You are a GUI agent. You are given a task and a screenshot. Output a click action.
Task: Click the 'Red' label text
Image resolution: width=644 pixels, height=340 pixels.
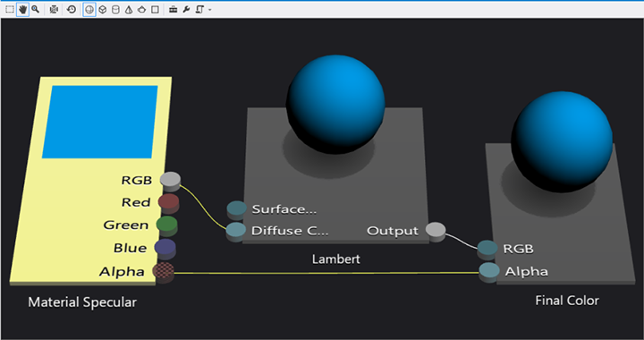[x=136, y=202]
